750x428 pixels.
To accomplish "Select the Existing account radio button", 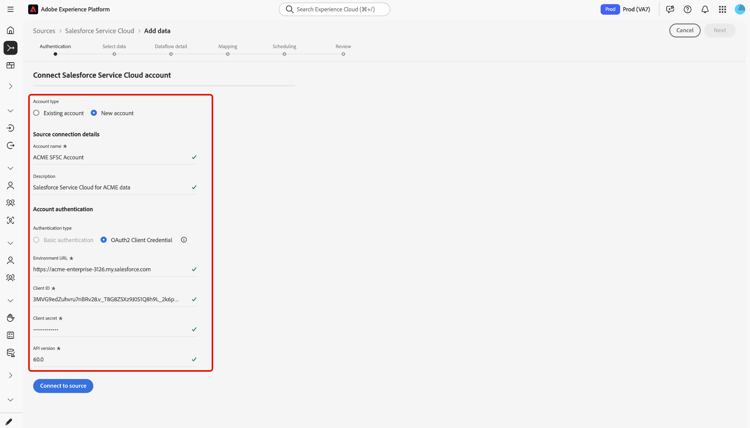I will (36, 113).
